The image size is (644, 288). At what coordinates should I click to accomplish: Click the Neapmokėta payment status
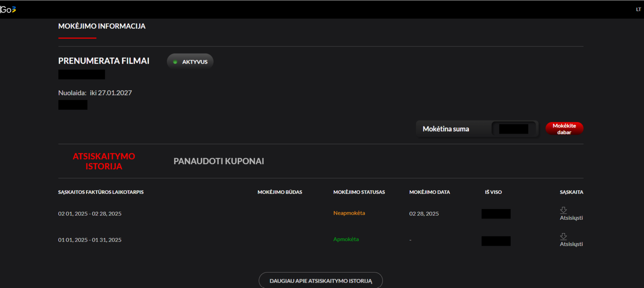(349, 213)
